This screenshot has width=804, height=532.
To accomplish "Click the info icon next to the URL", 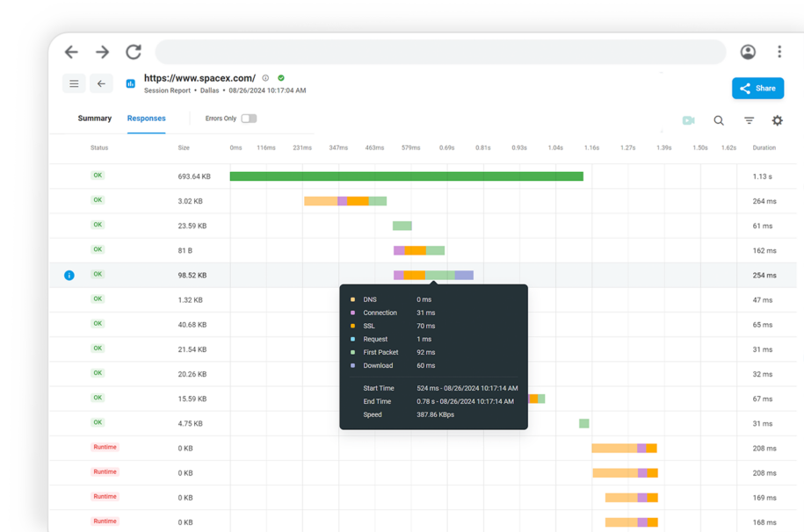I will 265,77.
